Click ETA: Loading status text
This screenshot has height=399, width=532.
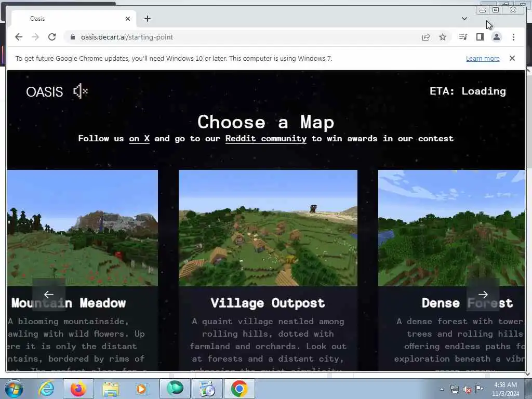pyautogui.click(x=468, y=91)
